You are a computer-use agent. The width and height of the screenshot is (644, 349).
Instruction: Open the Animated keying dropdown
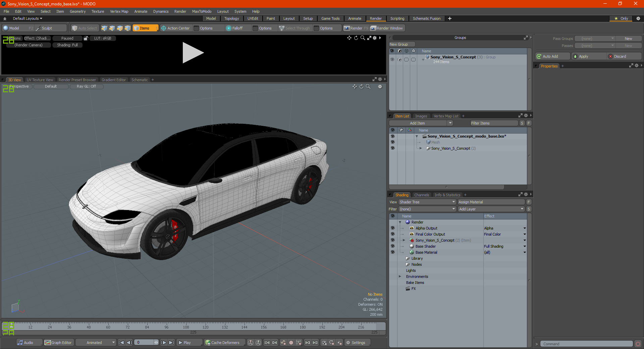click(x=96, y=343)
